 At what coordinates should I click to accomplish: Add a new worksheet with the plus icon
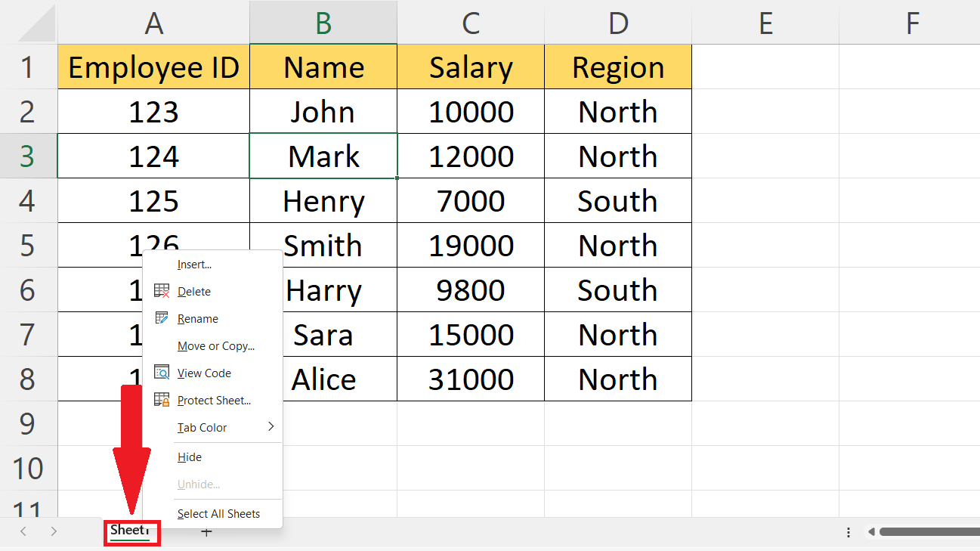(206, 531)
